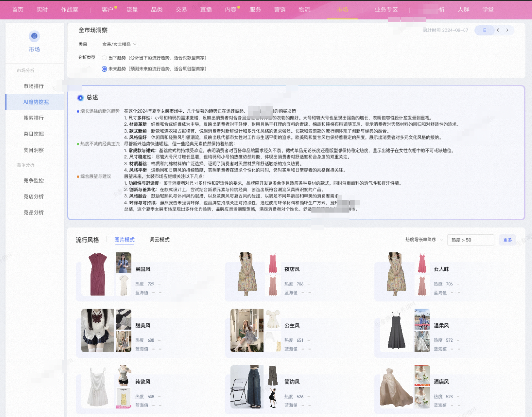Screen dimensions: 532x417
Task: Go to next date with right arrow
Action: [507, 30]
